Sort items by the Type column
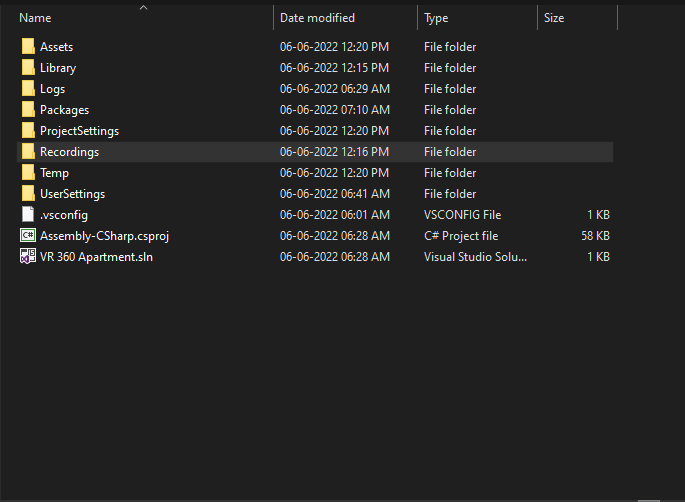This screenshot has height=502, width=685. click(436, 18)
